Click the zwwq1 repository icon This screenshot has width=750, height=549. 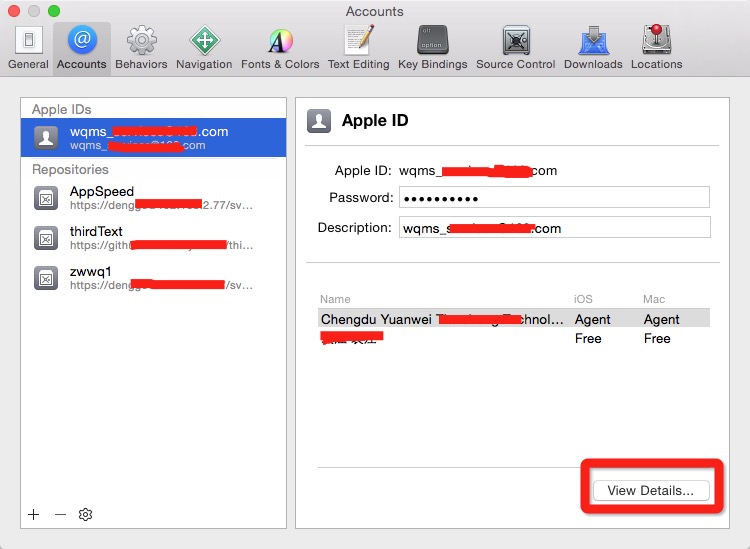click(x=46, y=278)
